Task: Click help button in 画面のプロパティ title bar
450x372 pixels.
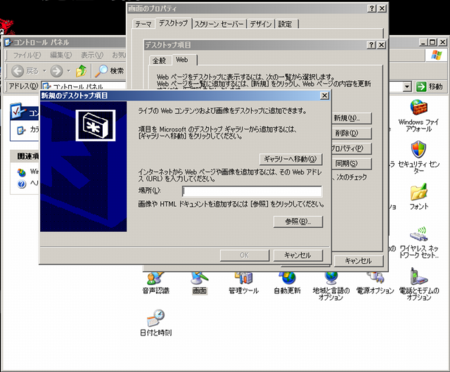Action: click(372, 9)
